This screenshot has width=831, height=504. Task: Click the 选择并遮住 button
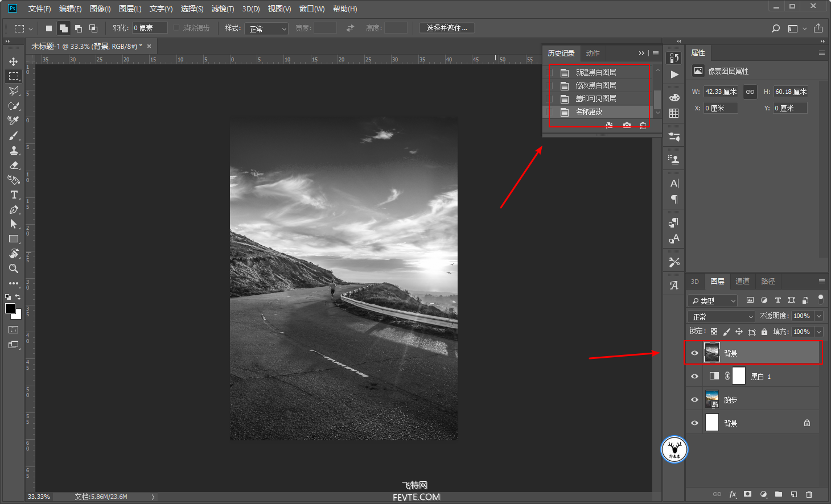point(447,28)
